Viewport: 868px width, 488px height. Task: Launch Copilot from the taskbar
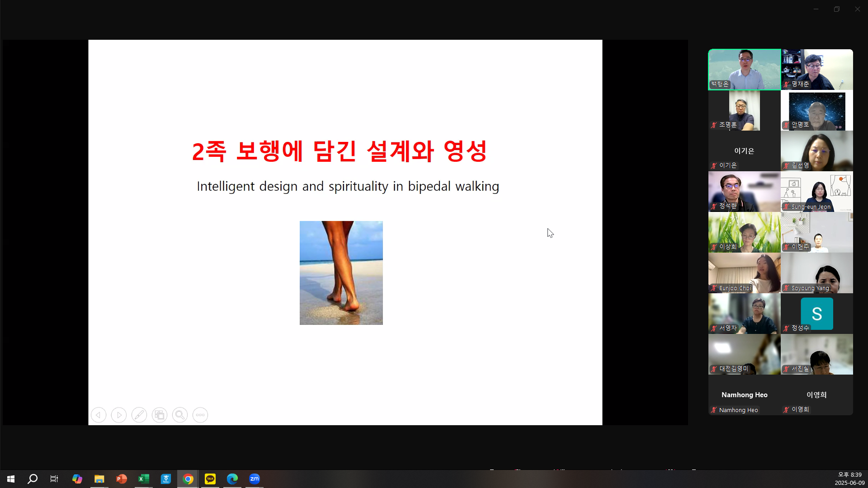pyautogui.click(x=77, y=479)
